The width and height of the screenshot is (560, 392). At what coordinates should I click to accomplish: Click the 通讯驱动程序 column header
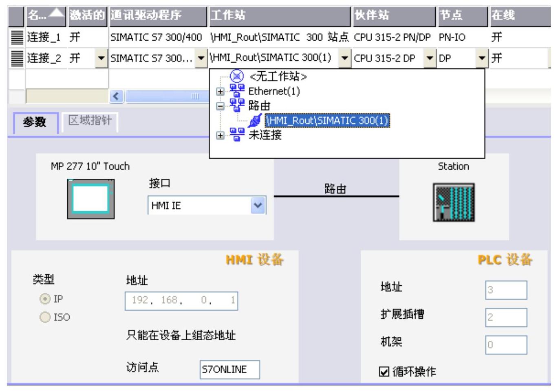[158, 15]
